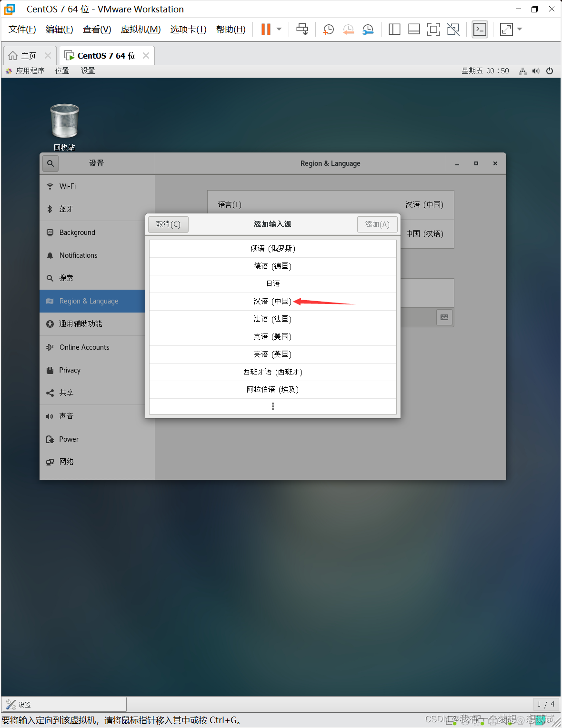Choose 英语 (美国) input source

point(273,337)
